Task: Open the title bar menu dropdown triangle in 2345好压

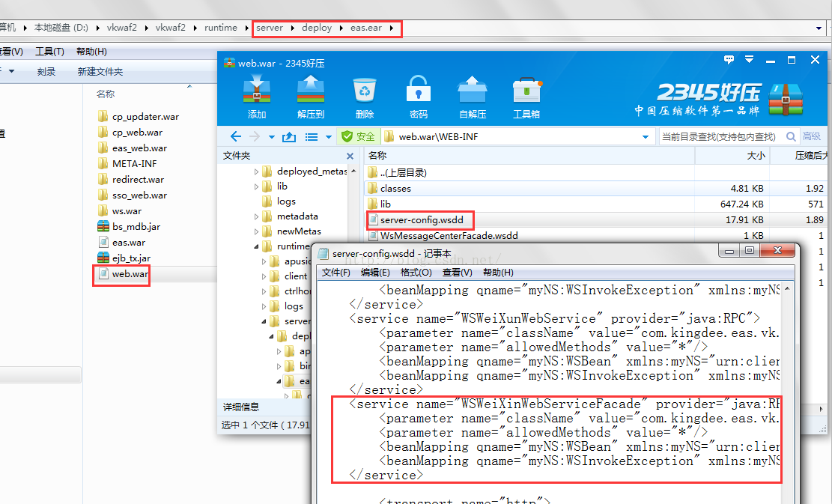Action: 749,59
